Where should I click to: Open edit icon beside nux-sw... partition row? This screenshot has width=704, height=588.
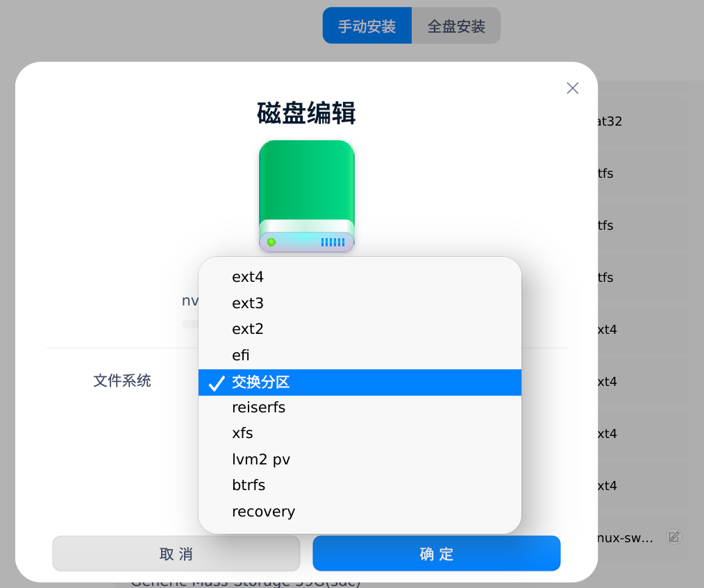(x=674, y=537)
